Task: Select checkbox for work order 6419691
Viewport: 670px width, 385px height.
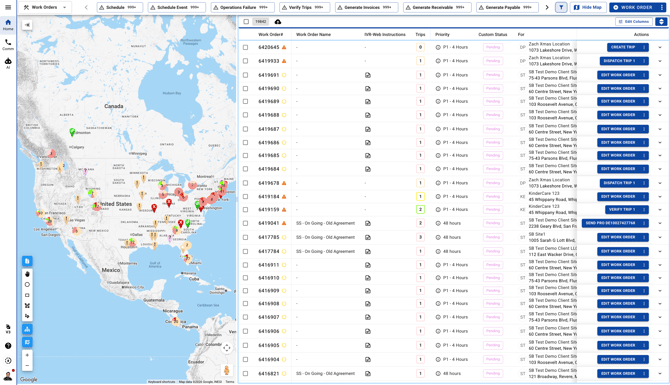Action: tap(245, 75)
